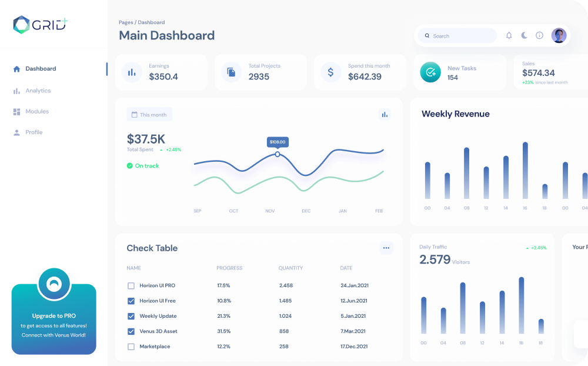Click the user avatar in the header
Viewport: 588px width, 366px height.
(x=559, y=36)
